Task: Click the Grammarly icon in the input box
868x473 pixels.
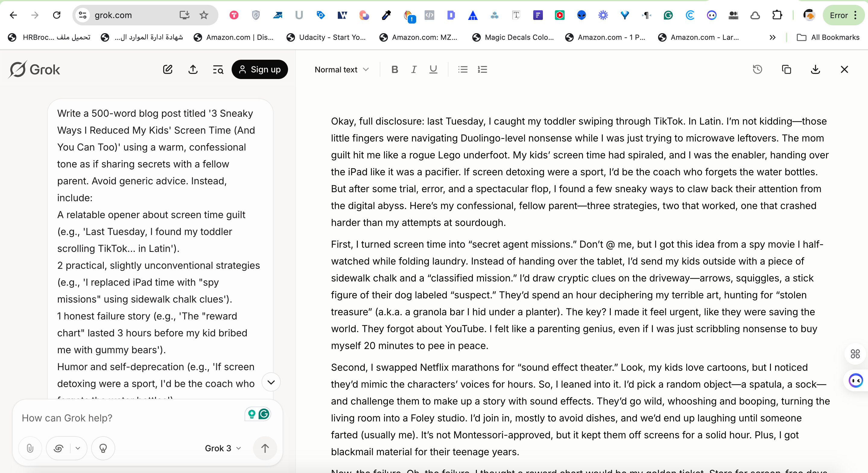Action: [264, 414]
